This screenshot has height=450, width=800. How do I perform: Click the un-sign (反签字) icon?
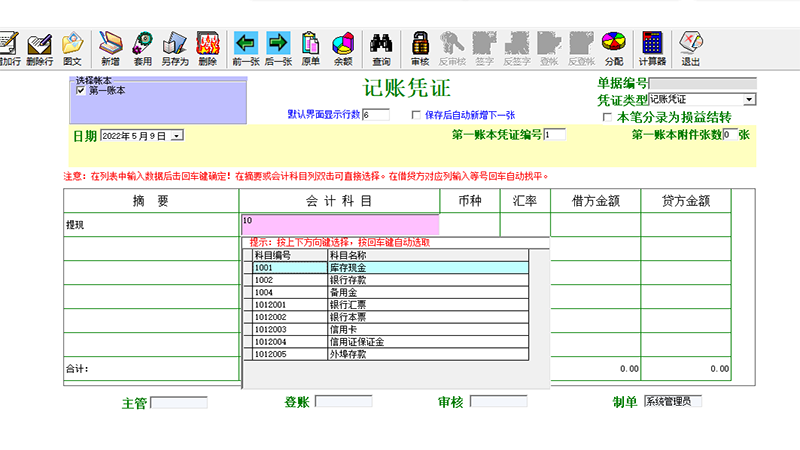pyautogui.click(x=517, y=48)
